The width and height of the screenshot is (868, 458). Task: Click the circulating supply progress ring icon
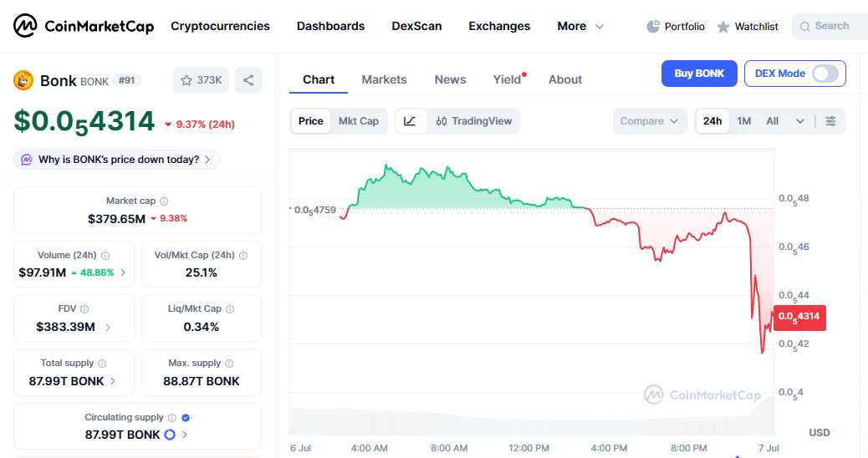pyautogui.click(x=170, y=435)
